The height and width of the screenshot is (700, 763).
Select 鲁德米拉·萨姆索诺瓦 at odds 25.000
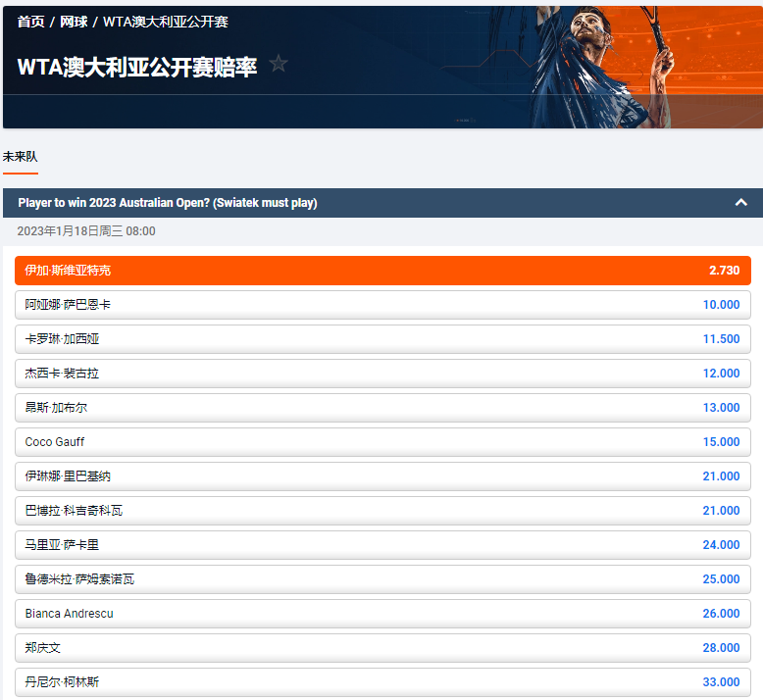tap(382, 579)
